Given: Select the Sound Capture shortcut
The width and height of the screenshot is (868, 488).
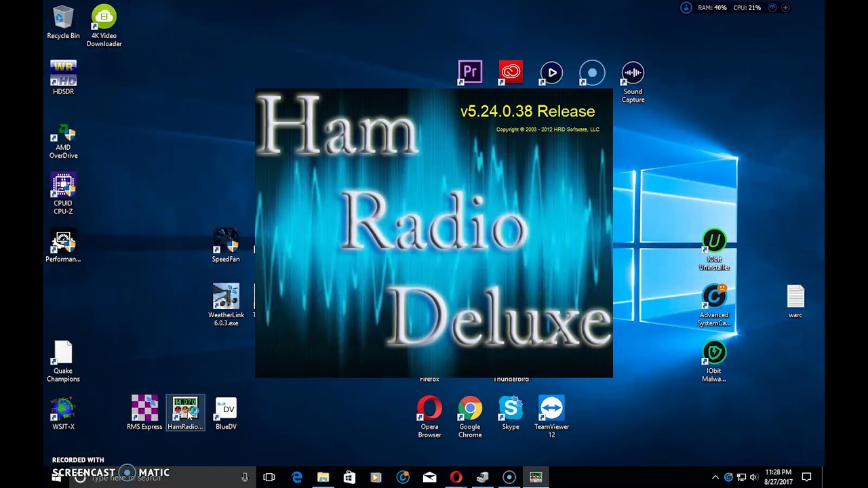Looking at the screenshot, I should pyautogui.click(x=633, y=82).
